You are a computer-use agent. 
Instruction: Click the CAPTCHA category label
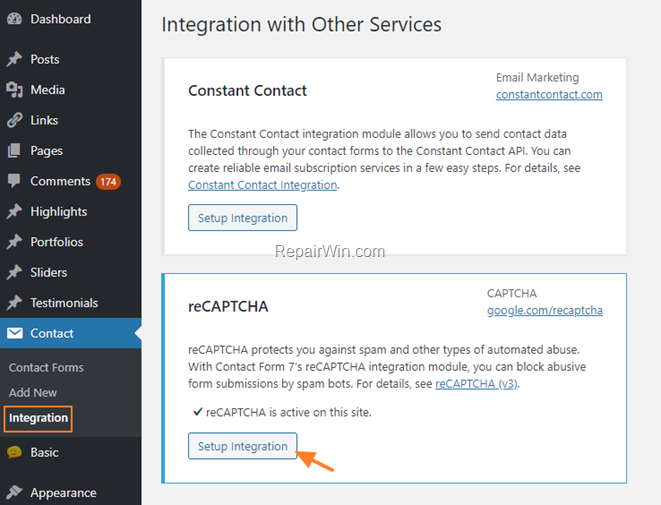point(512,293)
